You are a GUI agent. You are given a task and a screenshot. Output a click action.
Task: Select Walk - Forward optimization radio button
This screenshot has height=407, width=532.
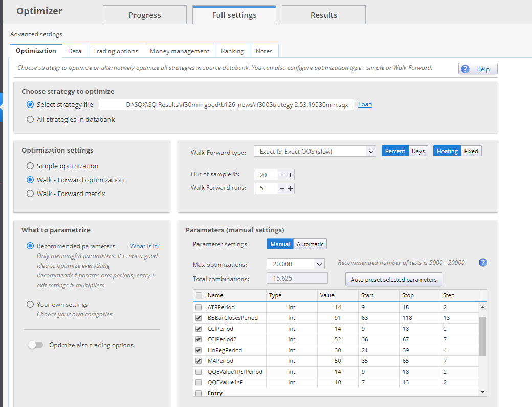coord(30,180)
